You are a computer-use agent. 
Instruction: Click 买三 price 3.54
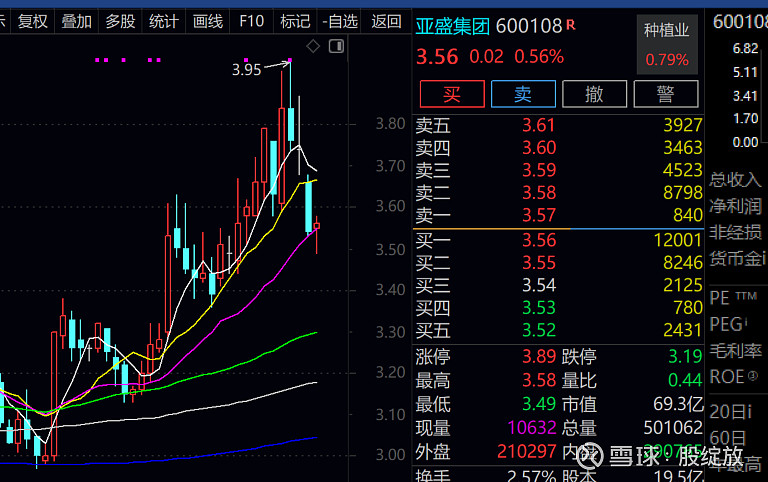pyautogui.click(x=539, y=286)
